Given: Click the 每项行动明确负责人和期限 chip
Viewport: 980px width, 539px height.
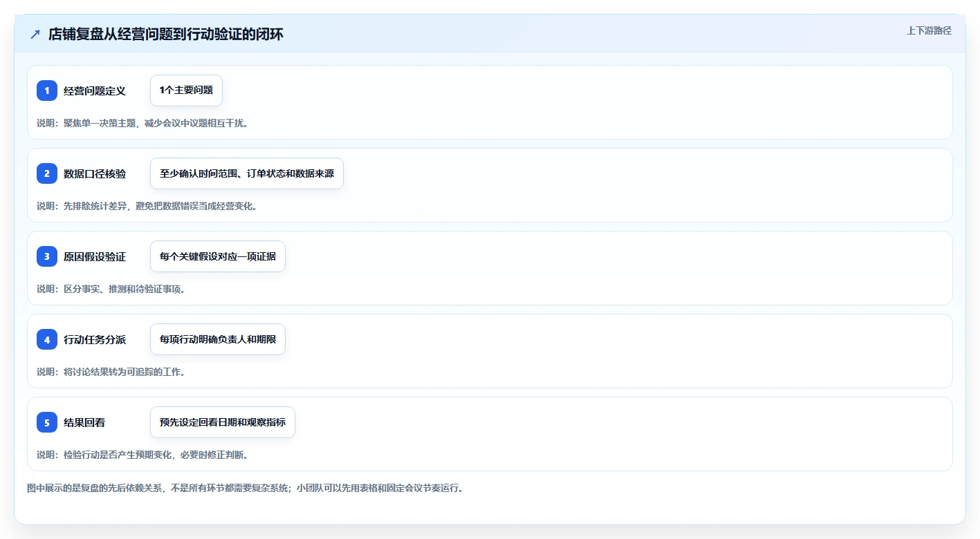Looking at the screenshot, I should tap(218, 339).
